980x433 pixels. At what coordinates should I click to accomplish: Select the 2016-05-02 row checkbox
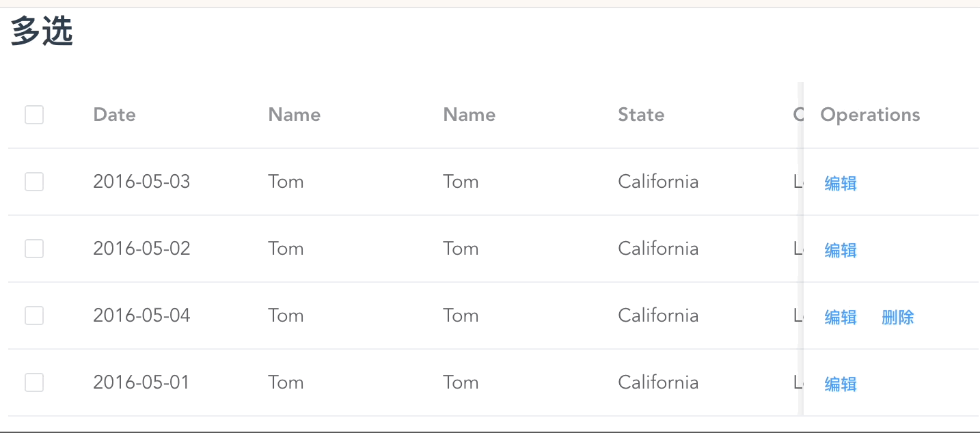pyautogui.click(x=34, y=249)
